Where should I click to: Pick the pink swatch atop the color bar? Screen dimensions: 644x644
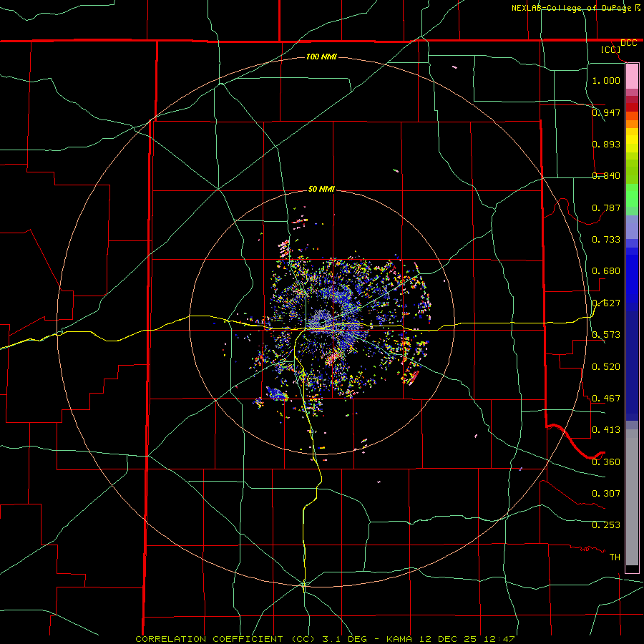coord(632,77)
